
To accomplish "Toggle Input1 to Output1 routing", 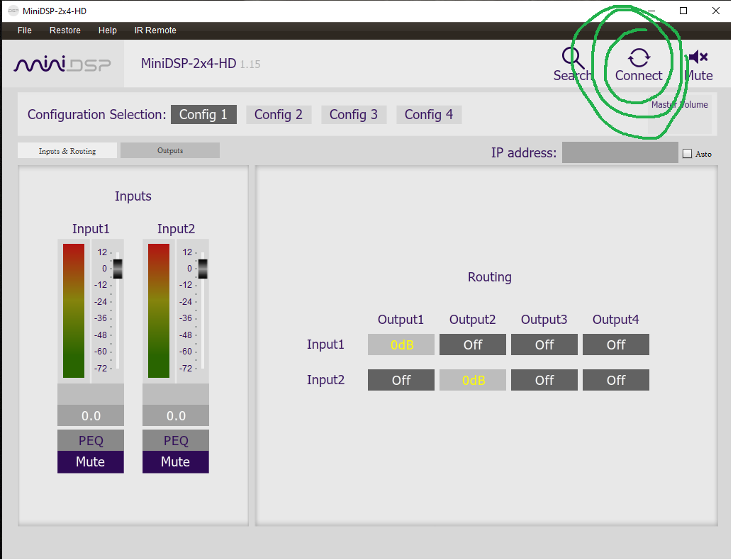I will 401,345.
